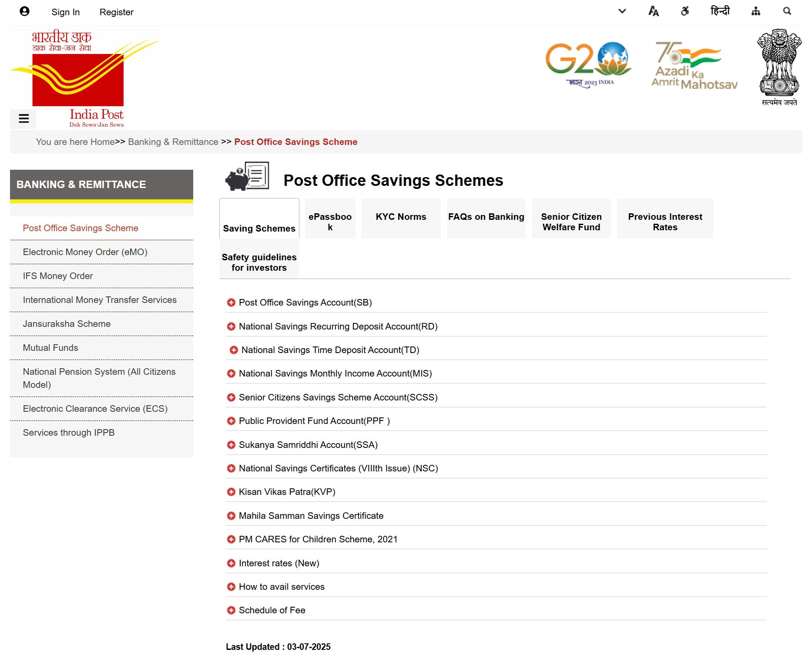This screenshot has height=659, width=812.
Task: Expand plus icon for National Savings Certificates
Action: 231,468
